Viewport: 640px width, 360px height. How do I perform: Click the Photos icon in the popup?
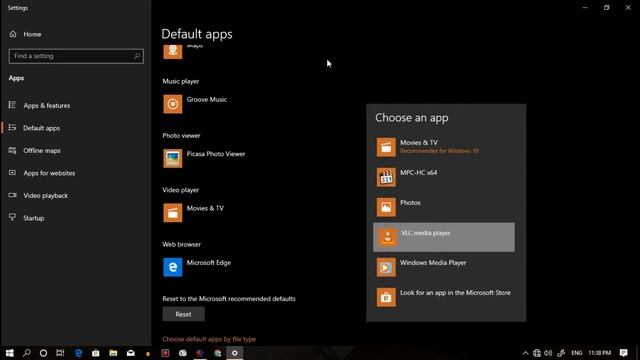386,207
